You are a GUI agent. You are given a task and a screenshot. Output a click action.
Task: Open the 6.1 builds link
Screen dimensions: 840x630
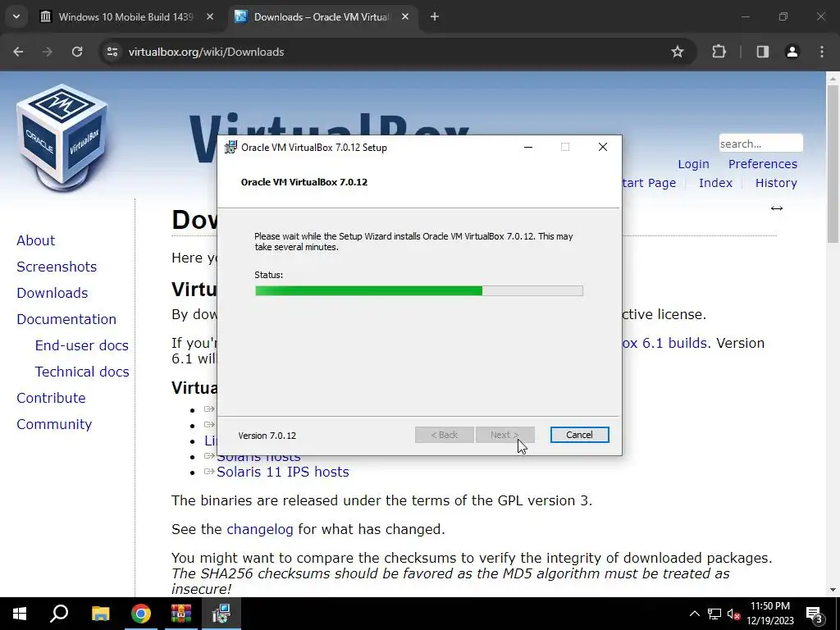(664, 343)
